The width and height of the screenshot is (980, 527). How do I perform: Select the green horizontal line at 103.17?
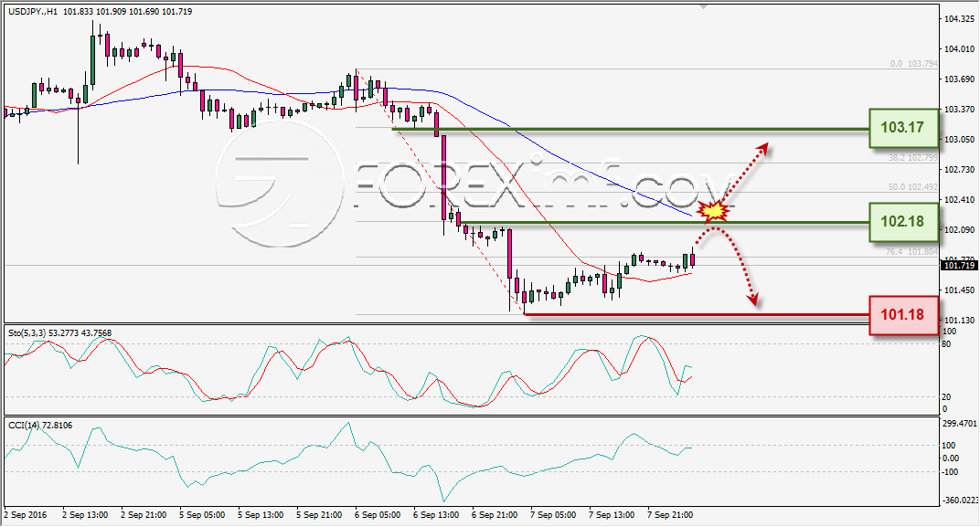click(631, 130)
